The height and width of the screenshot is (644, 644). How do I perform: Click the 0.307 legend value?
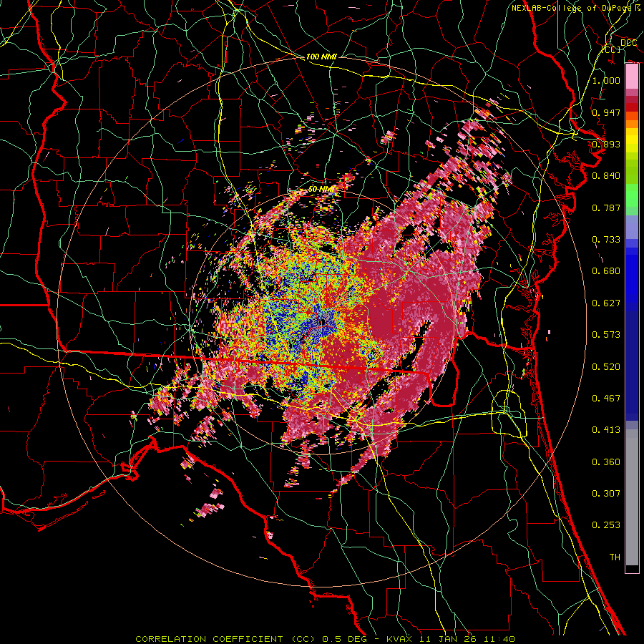coord(606,493)
